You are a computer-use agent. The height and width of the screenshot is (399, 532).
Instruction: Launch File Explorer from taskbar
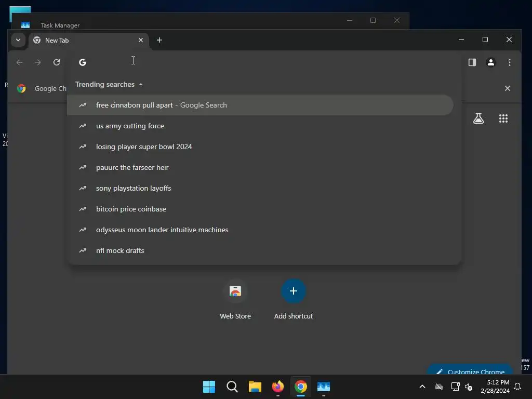(x=255, y=387)
